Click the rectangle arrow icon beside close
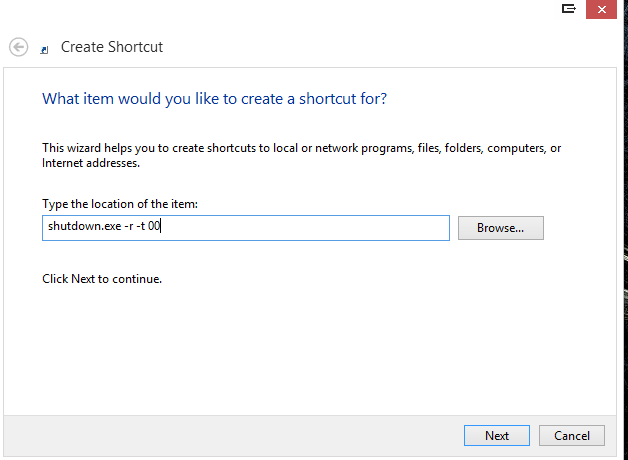Image resolution: width=628 pixels, height=460 pixels. tap(569, 8)
